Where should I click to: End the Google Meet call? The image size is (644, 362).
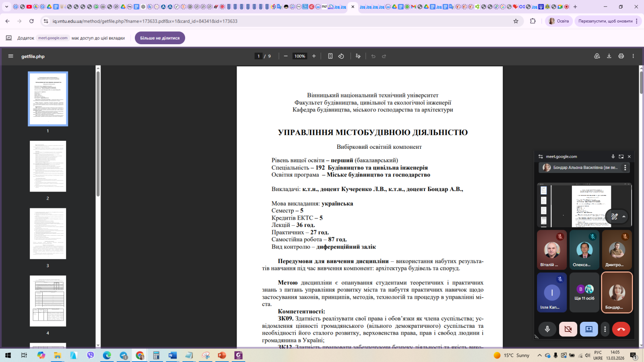[x=621, y=329]
